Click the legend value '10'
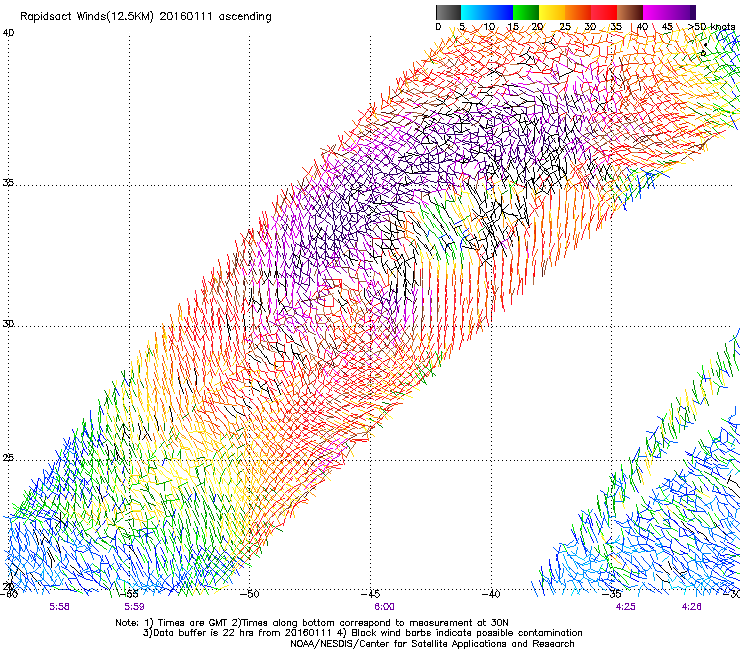 [489, 26]
